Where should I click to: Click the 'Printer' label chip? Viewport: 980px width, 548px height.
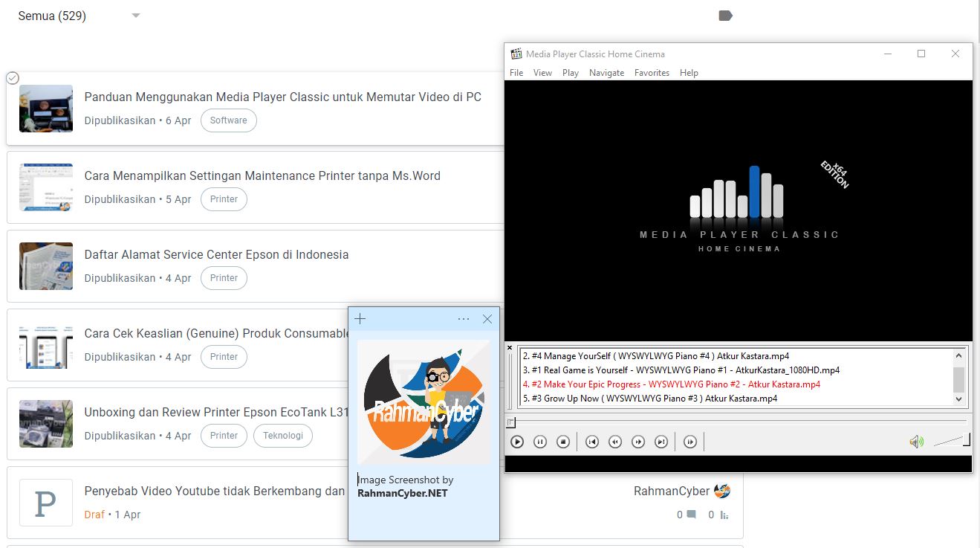tap(224, 199)
